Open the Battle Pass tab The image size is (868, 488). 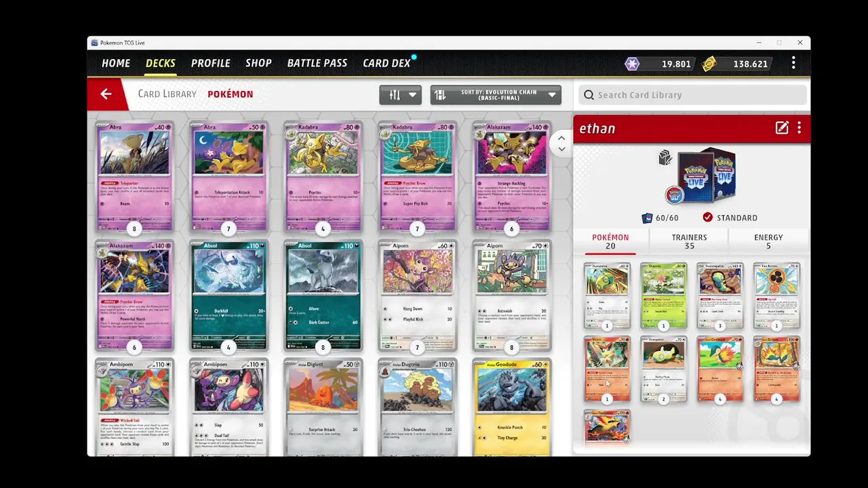[x=317, y=63]
